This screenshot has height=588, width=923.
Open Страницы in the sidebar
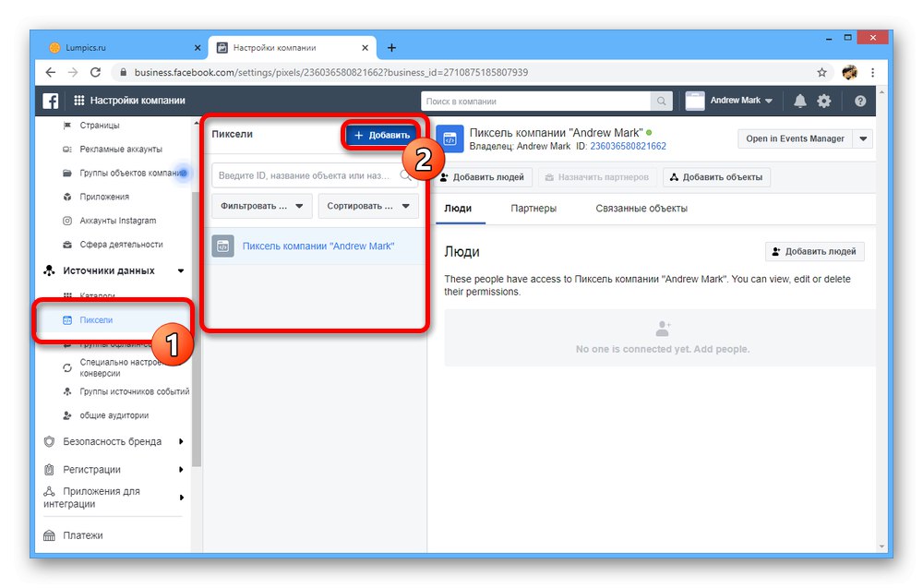pos(100,126)
